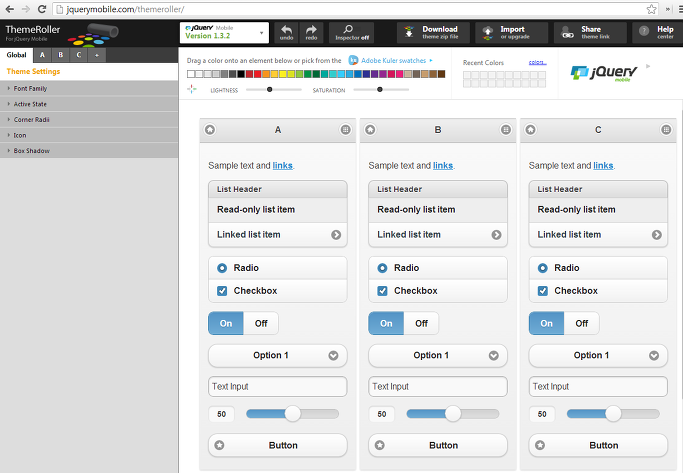Select the Radio option in swatch B
This screenshot has width=683, height=473.
[438, 268]
